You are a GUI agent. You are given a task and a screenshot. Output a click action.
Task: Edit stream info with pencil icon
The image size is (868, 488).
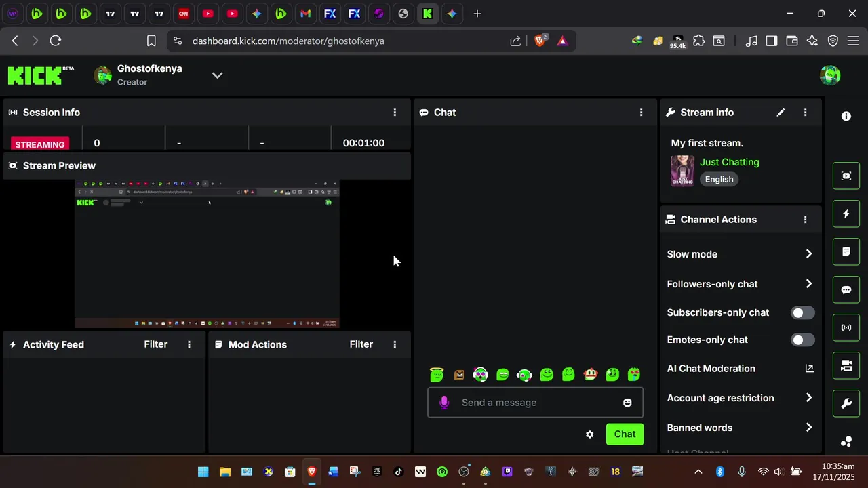(x=781, y=113)
